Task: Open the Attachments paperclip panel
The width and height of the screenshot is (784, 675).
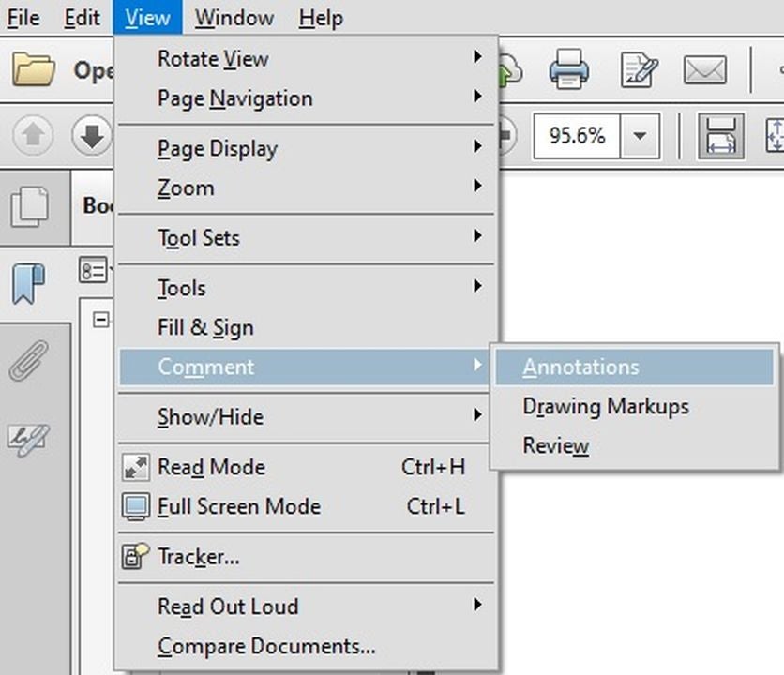Action: coord(28,361)
